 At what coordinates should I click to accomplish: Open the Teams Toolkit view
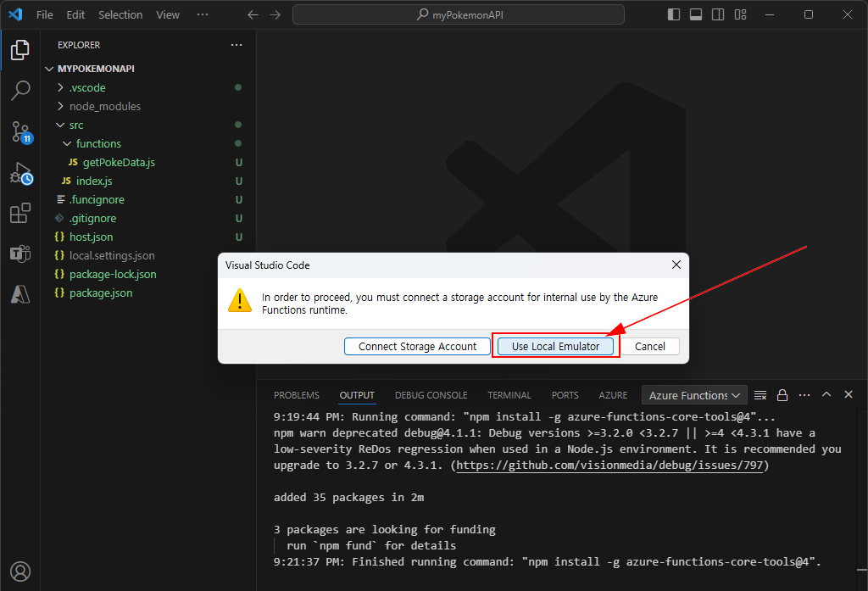point(20,254)
